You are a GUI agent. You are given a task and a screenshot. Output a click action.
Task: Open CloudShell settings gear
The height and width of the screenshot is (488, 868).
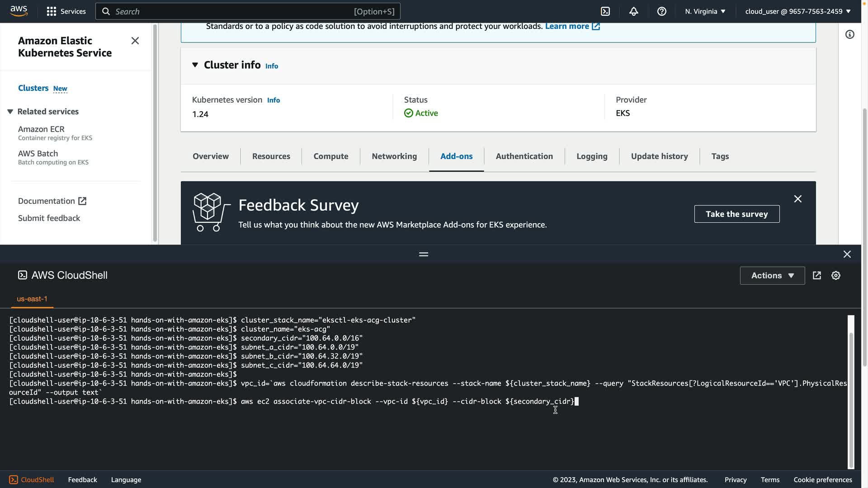click(835, 276)
